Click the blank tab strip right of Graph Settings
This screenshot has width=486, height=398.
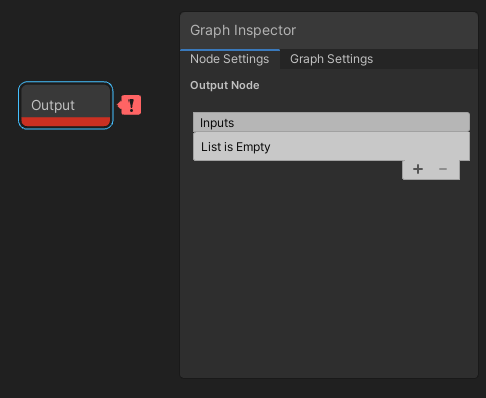(430, 59)
